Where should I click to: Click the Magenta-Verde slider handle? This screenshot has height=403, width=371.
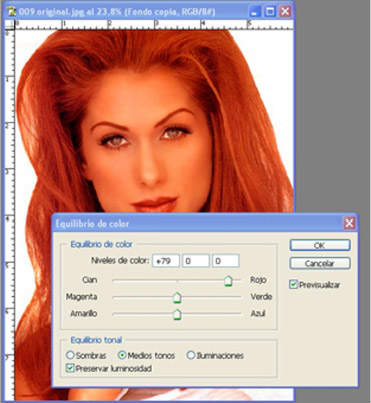[177, 297]
